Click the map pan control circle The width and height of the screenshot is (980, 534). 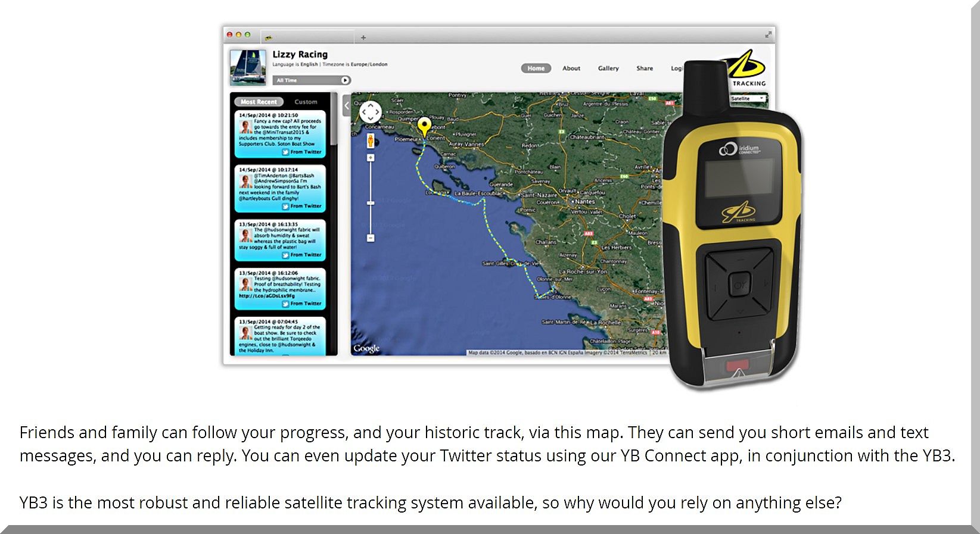(x=370, y=112)
